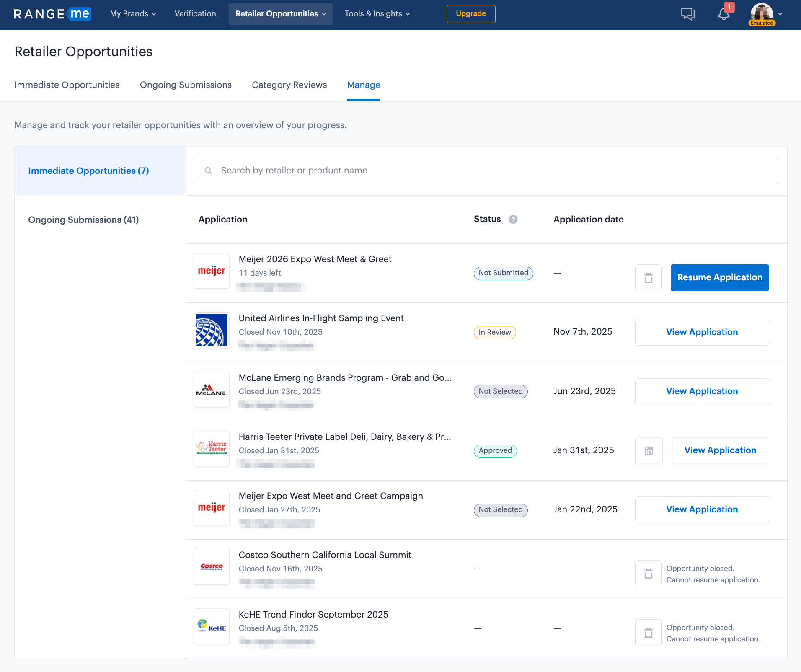Click the RangeMe logo

52,14
